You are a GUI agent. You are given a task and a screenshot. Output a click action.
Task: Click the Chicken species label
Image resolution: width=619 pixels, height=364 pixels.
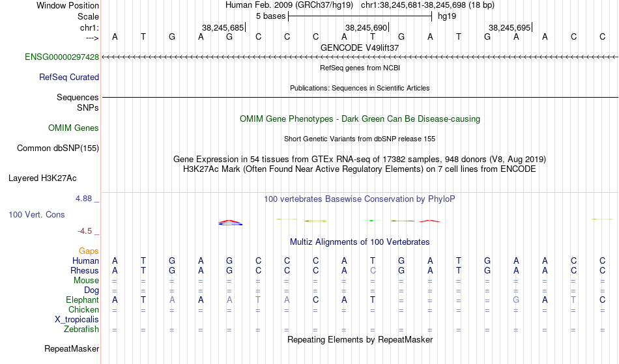[x=83, y=309]
